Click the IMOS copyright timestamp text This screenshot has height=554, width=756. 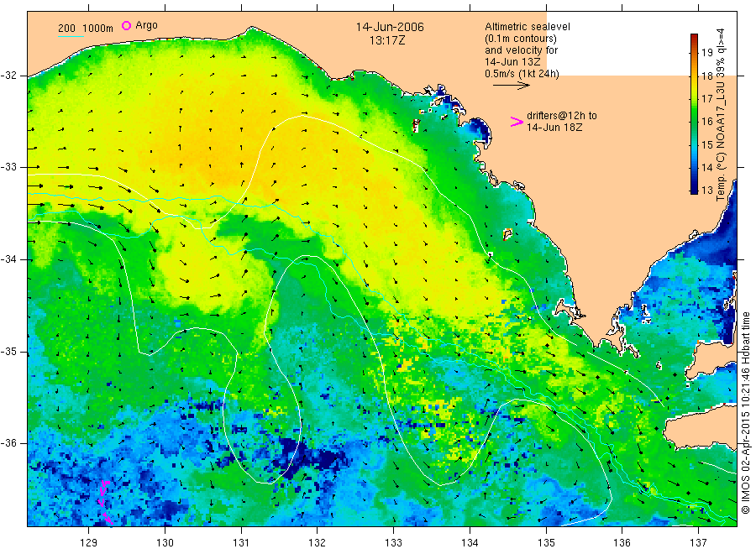(x=745, y=413)
